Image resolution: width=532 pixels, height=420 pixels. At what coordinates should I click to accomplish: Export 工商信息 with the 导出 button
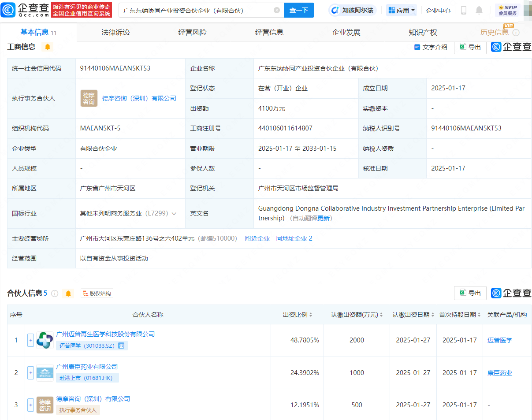coord(470,47)
